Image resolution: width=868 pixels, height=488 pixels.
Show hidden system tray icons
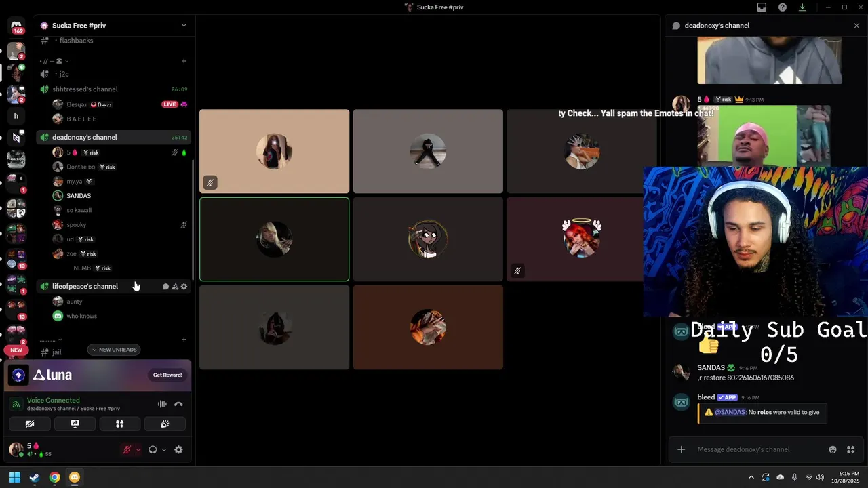click(x=751, y=477)
